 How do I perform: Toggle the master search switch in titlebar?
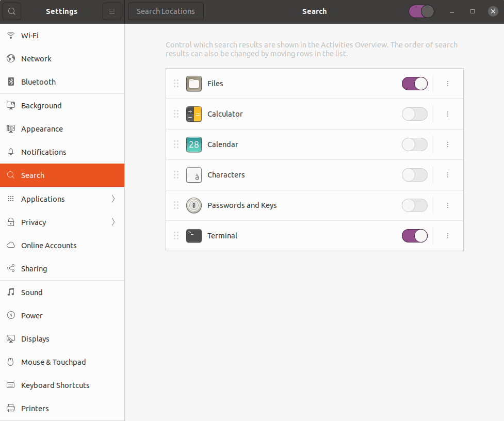(x=421, y=11)
